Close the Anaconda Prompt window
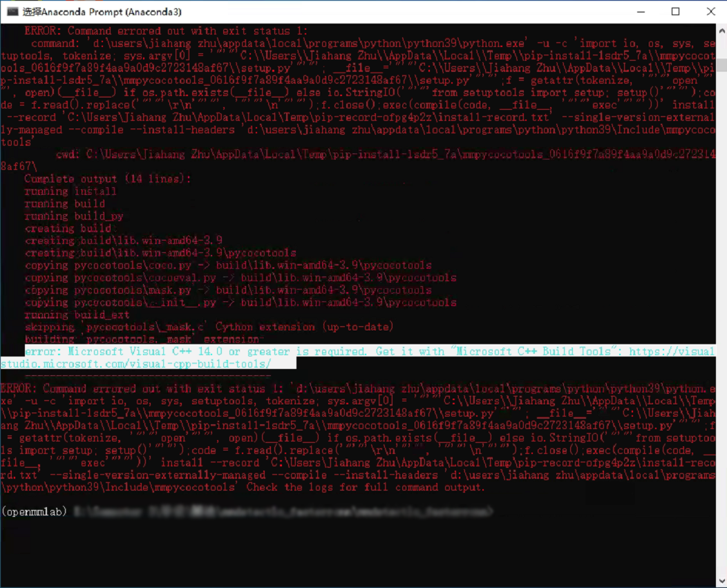727x588 pixels. (x=711, y=12)
